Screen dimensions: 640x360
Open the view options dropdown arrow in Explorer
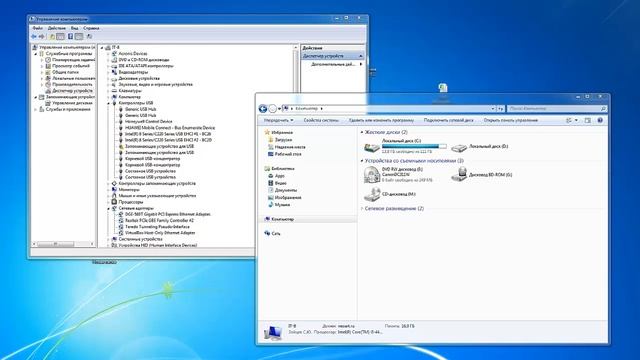[576, 120]
